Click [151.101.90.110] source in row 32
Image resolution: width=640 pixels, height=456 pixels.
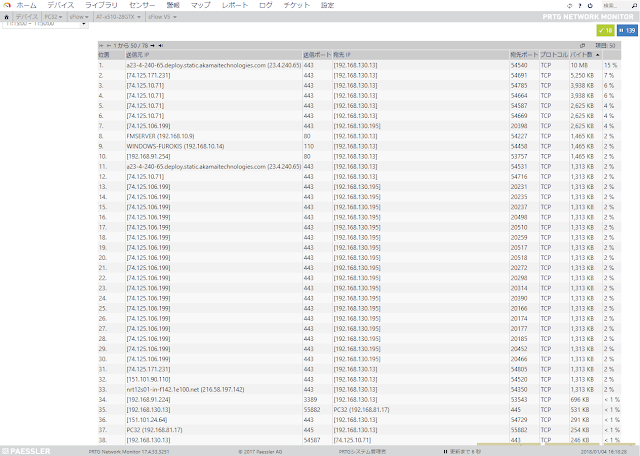(149, 380)
